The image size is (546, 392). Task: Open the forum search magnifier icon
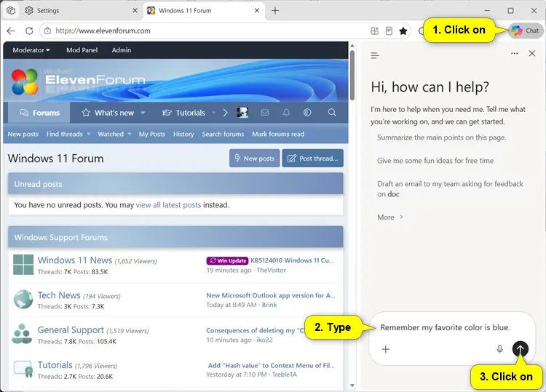pyautogui.click(x=332, y=112)
